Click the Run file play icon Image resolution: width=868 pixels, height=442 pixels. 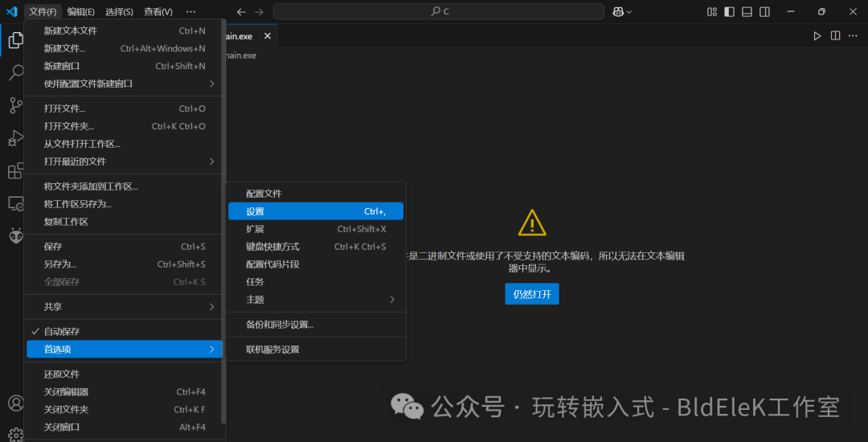coord(817,36)
